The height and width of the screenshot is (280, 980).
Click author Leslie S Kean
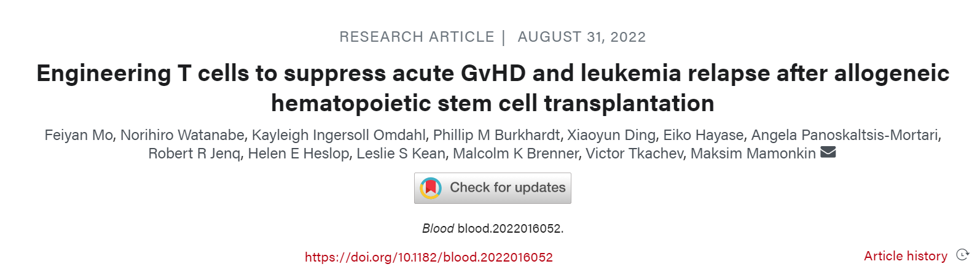401,154
